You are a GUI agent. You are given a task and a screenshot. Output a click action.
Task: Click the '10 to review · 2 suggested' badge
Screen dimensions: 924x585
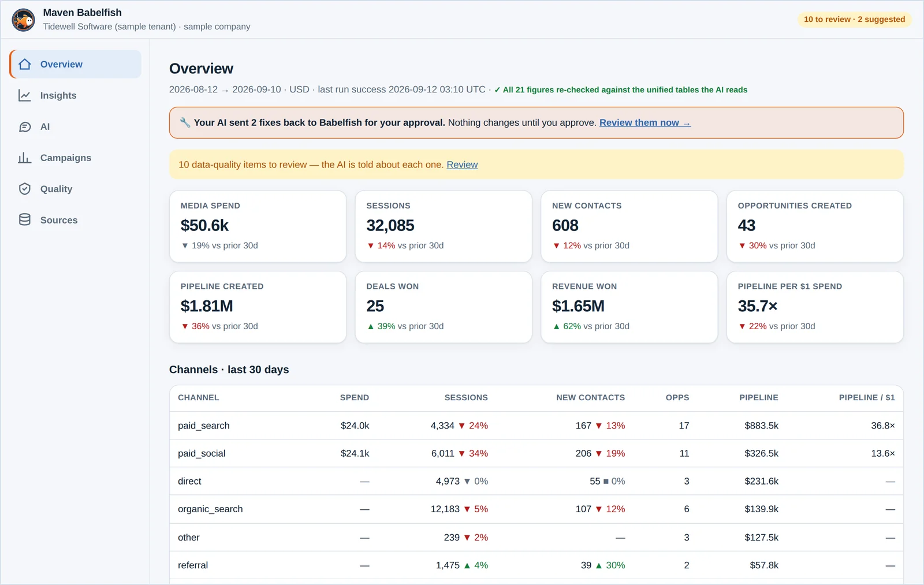coord(854,19)
